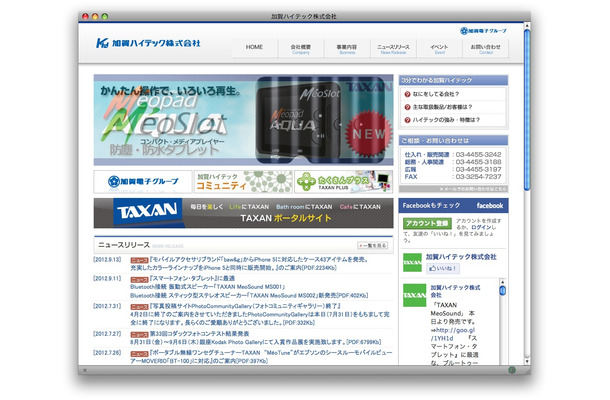Viewport: 610px width, 400px height.
Task: Click the ログイン link in Facebook box
Action: click(x=481, y=227)
